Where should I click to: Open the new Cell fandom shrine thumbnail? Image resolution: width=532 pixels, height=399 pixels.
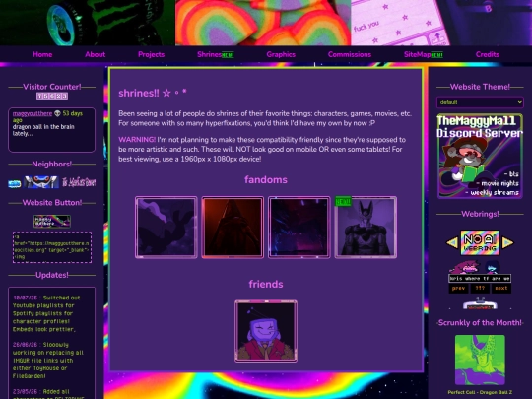366,227
